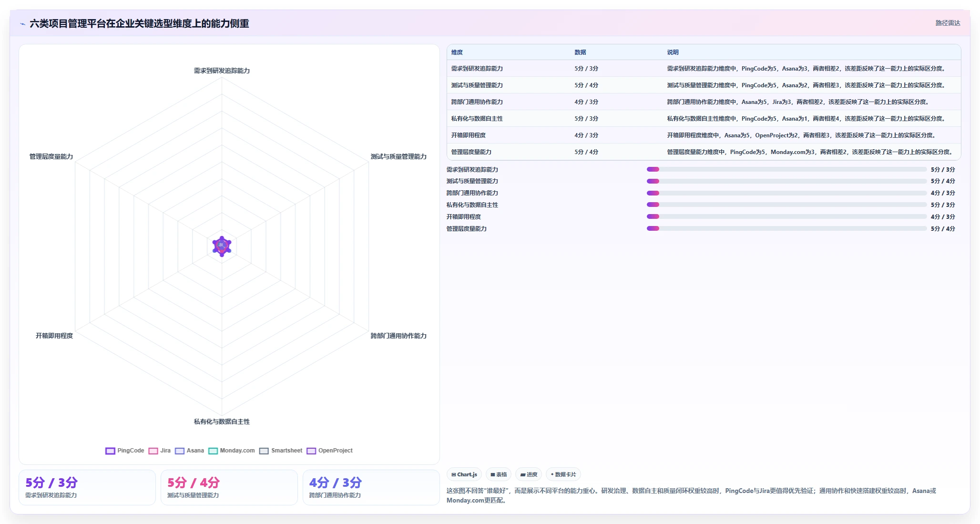
Task: Click the 维度 table header
Action: [457, 52]
